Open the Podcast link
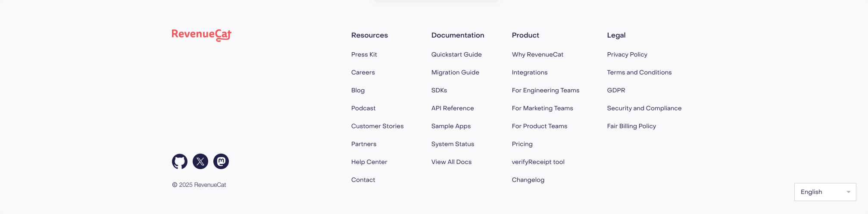The height and width of the screenshot is (214, 868). click(x=363, y=108)
